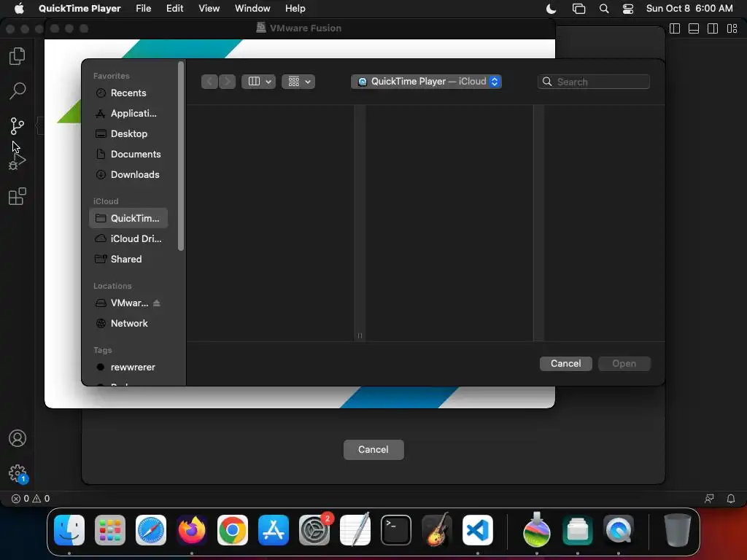Select Desktop in dialog sidebar

pos(128,134)
